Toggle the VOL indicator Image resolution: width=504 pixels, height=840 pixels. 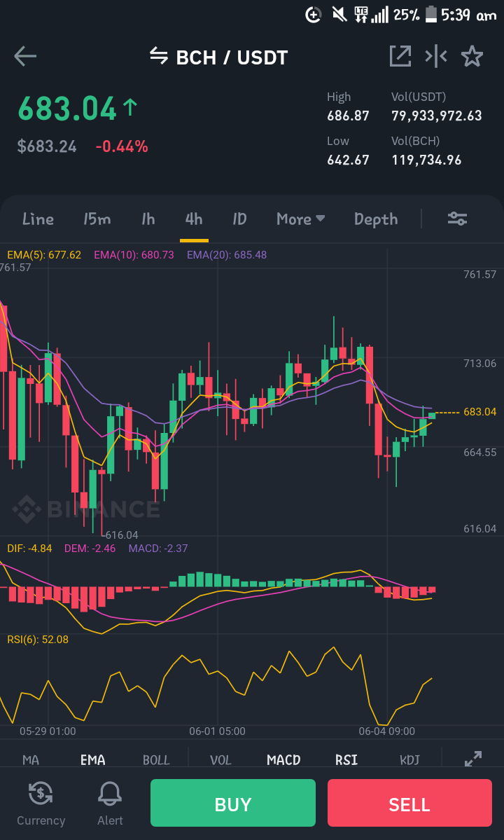click(220, 759)
